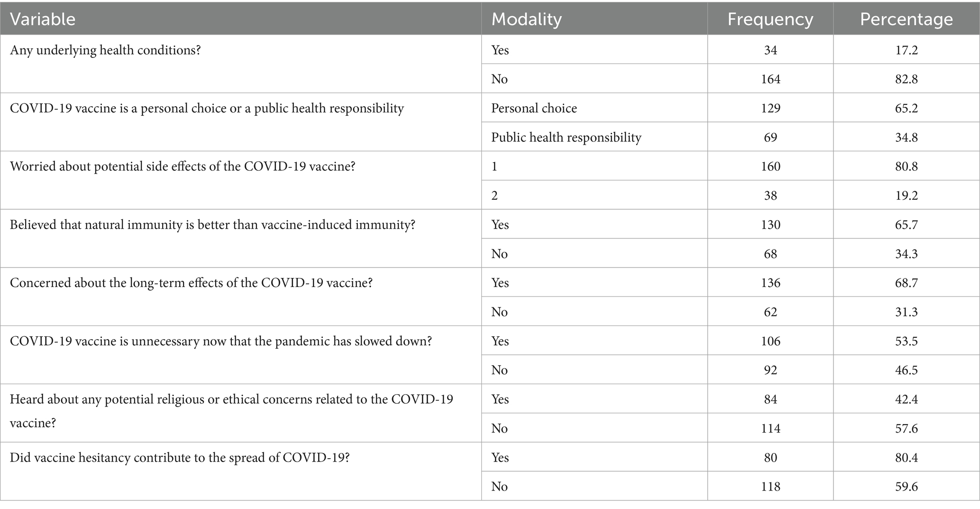
Task: Select the 'Public health responsibility' modality cell
Action: 566,137
